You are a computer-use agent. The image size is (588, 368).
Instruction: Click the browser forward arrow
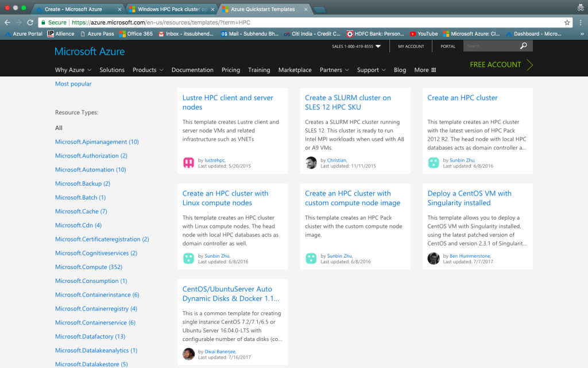(19, 22)
